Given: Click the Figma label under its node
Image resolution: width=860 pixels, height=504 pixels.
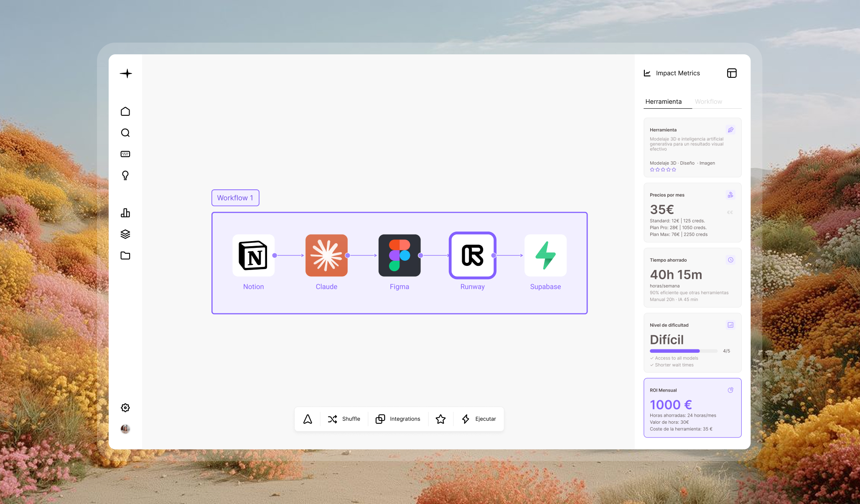Looking at the screenshot, I should click(x=399, y=287).
